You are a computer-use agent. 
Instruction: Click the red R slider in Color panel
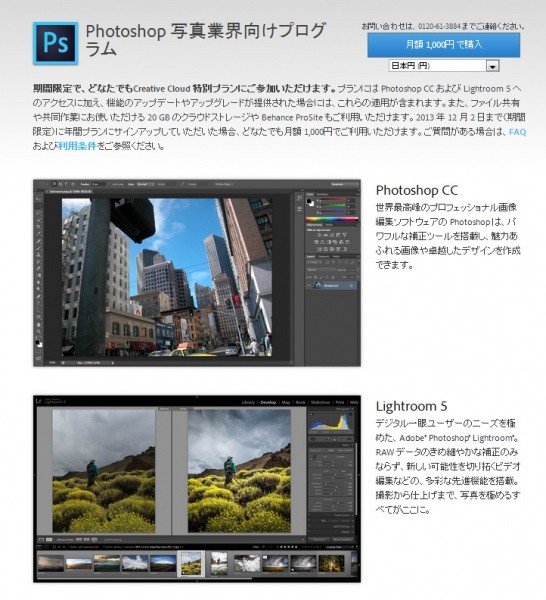[x=332, y=200]
